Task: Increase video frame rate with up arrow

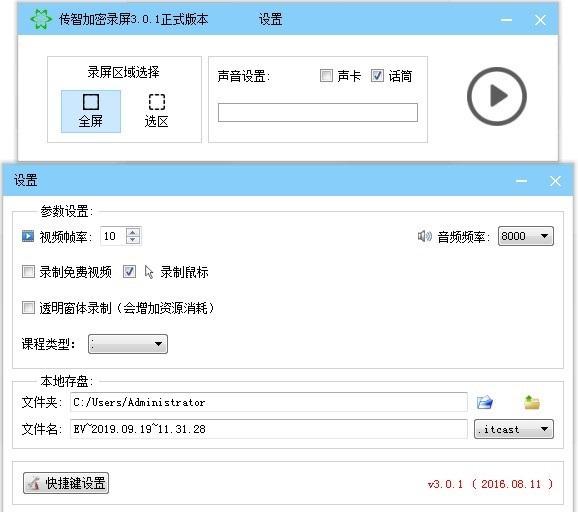Action: [x=133, y=232]
